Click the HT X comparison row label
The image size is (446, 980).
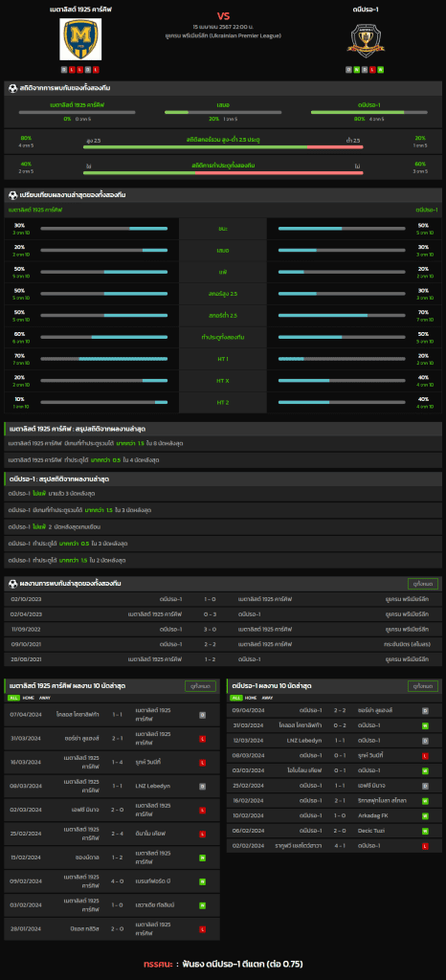tap(223, 381)
